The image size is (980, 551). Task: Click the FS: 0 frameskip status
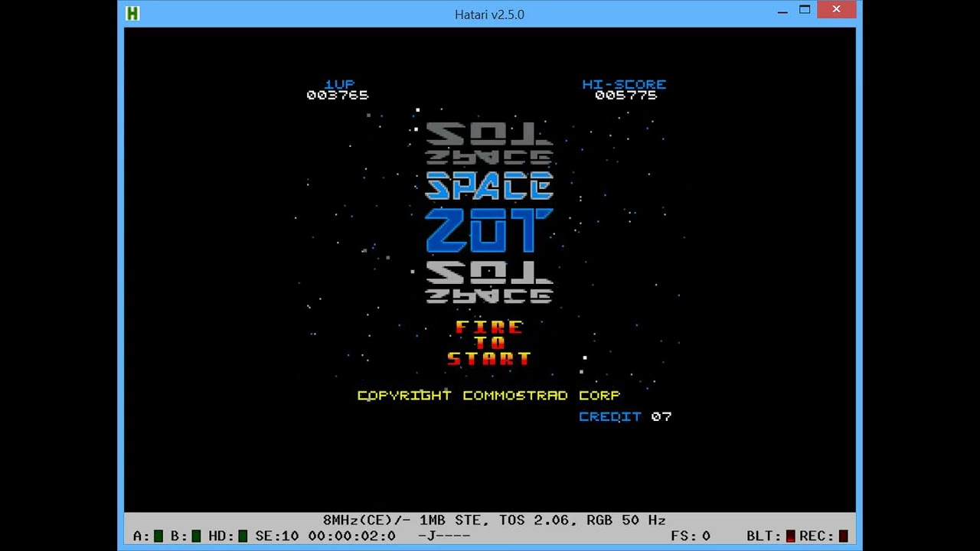coord(690,536)
